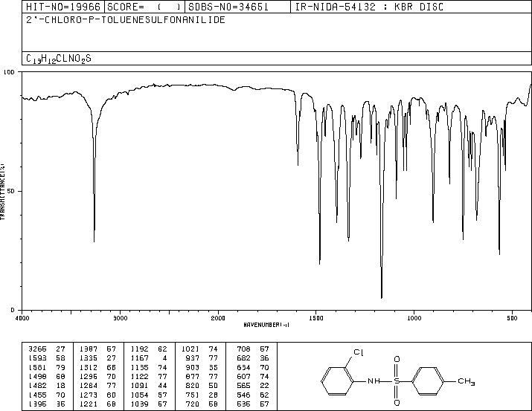Select the SDBS-NO=34651 header field

point(238,7)
